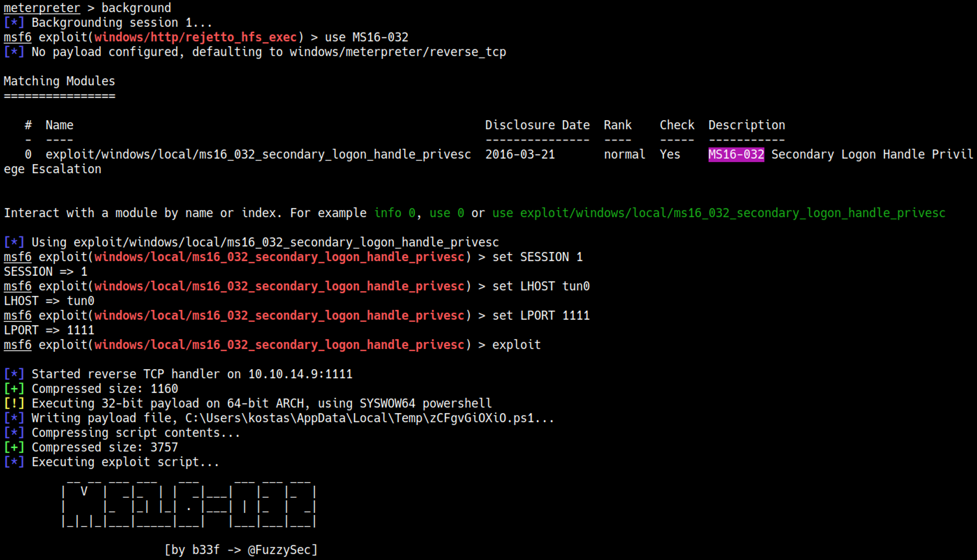977x560 pixels.
Task: Click the green [+] marker beside Compressed size 3757
Action: (x=14, y=447)
